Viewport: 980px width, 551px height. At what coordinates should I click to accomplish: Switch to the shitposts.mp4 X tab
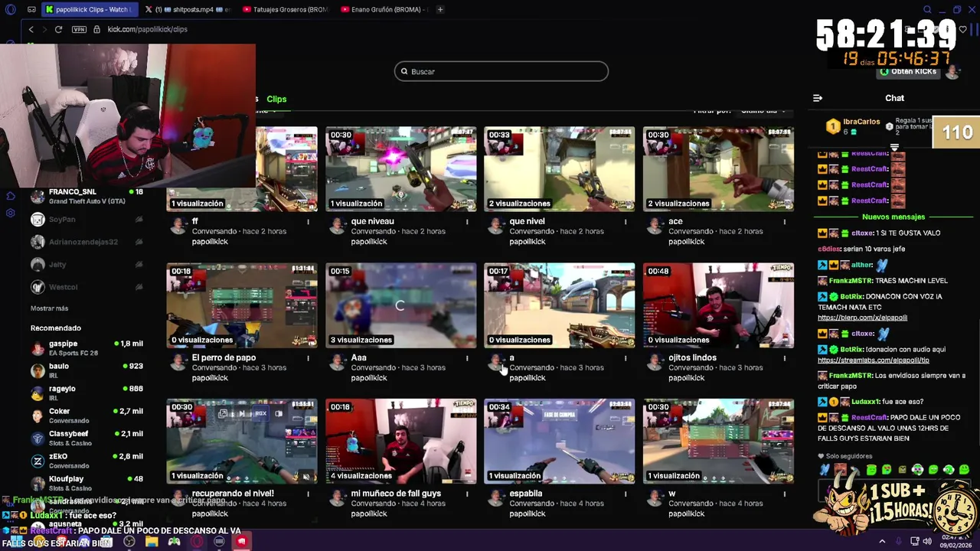[x=187, y=9]
